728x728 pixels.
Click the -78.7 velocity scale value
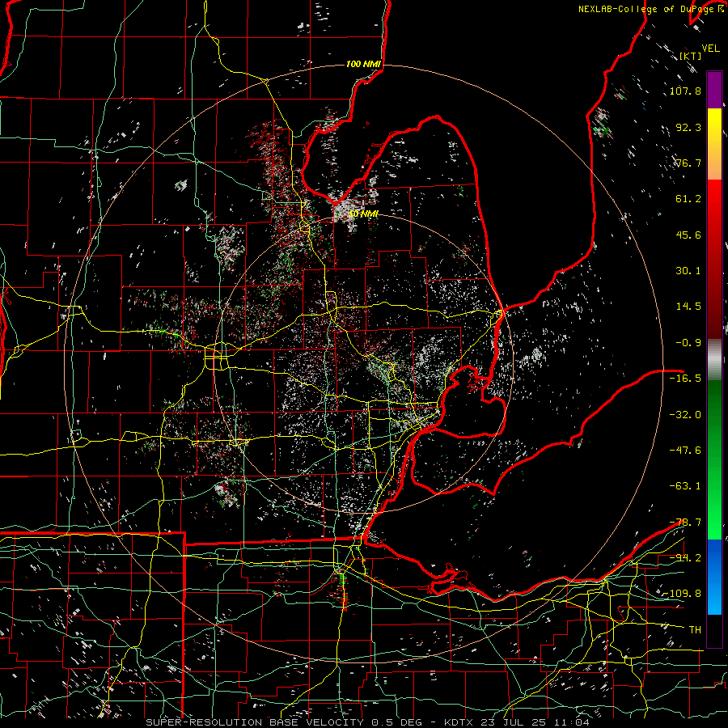(685, 523)
